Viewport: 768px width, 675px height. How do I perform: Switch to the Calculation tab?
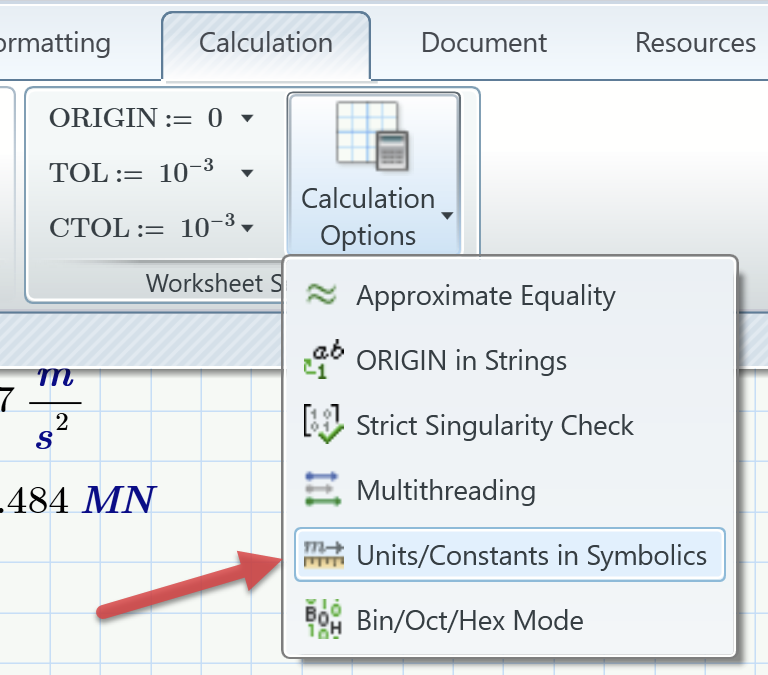point(266,43)
